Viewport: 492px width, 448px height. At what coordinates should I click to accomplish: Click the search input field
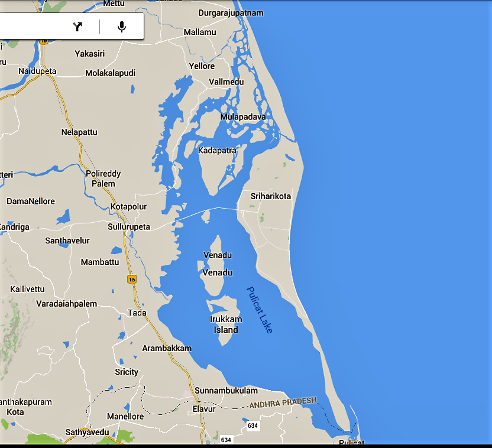click(30, 27)
